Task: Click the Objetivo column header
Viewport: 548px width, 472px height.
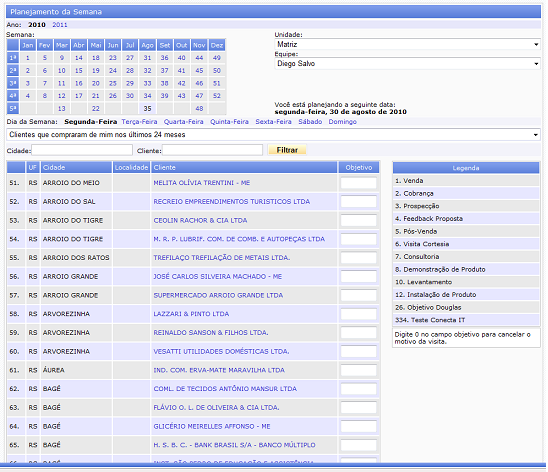Action: pos(359,167)
